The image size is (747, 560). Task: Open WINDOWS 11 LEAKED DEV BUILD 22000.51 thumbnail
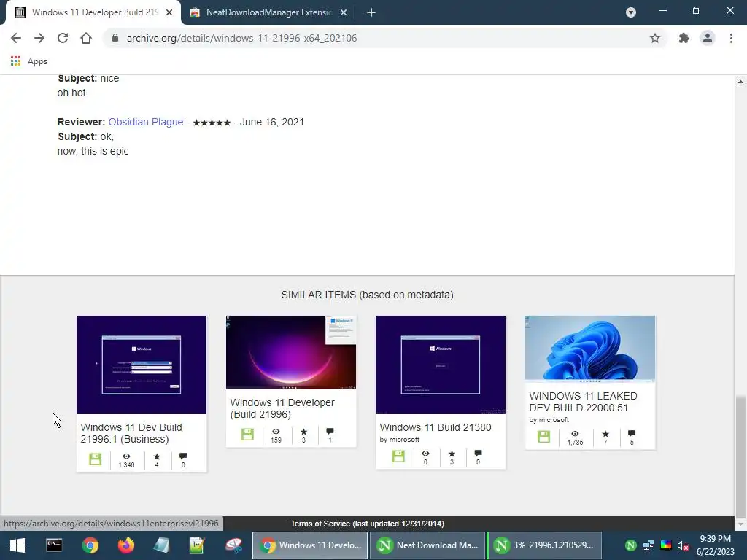tap(590, 349)
